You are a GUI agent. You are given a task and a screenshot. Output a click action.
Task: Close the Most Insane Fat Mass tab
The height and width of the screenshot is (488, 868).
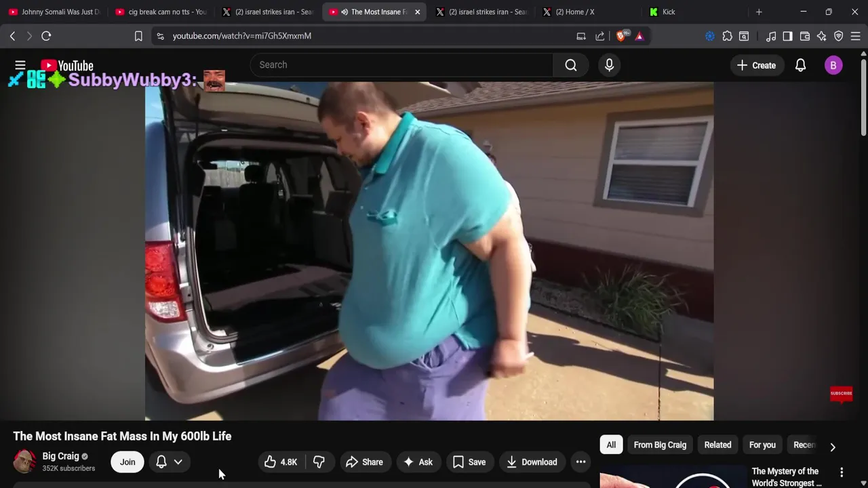point(417,12)
